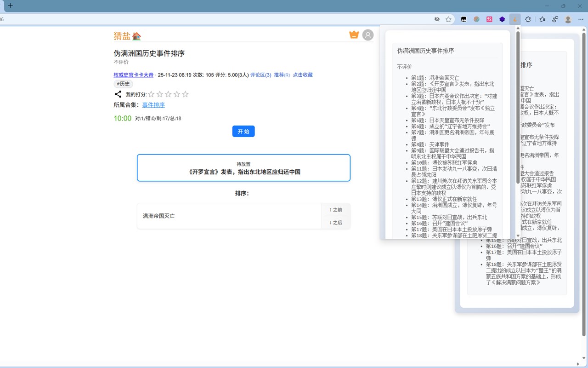Viewport: 588px width, 368px height.
Task: Click the #历史 tag
Action: coord(124,84)
